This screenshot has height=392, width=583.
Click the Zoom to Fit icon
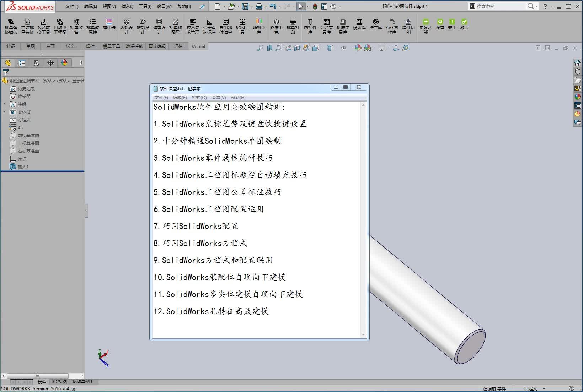tap(260, 48)
